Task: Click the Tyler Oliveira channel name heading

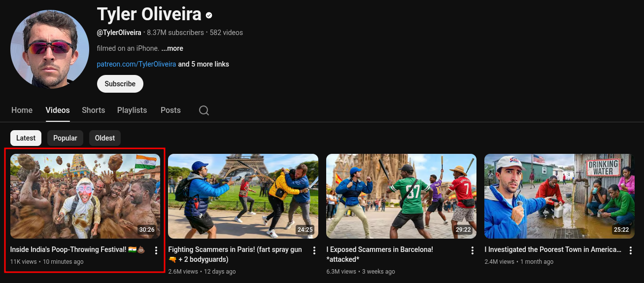Action: point(149,14)
